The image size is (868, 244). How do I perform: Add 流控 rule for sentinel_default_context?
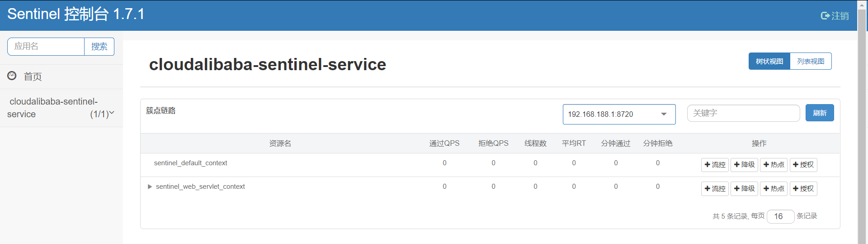click(715, 165)
